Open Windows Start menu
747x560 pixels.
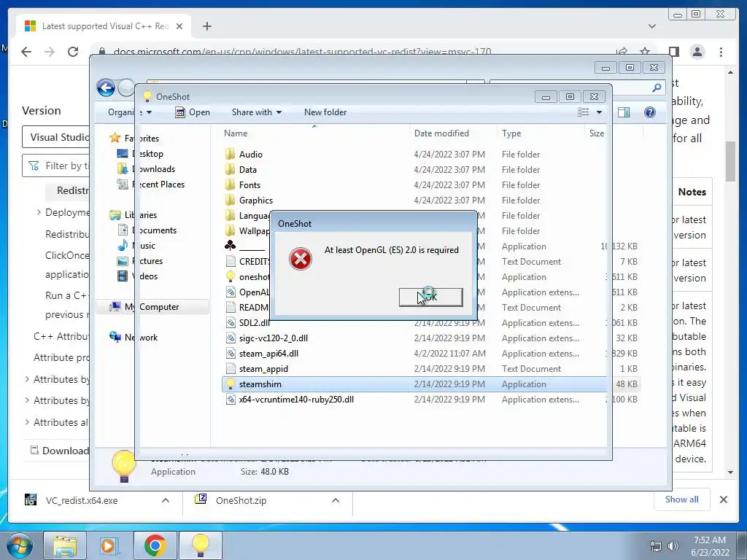pos(20,545)
